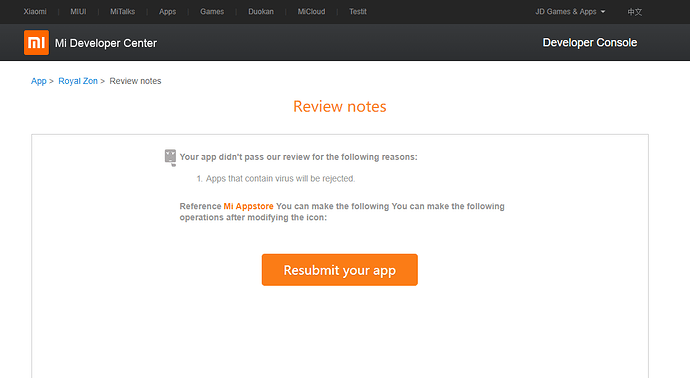Image resolution: width=690 pixels, height=378 pixels.
Task: Select Apps in the top navigation
Action: point(167,12)
